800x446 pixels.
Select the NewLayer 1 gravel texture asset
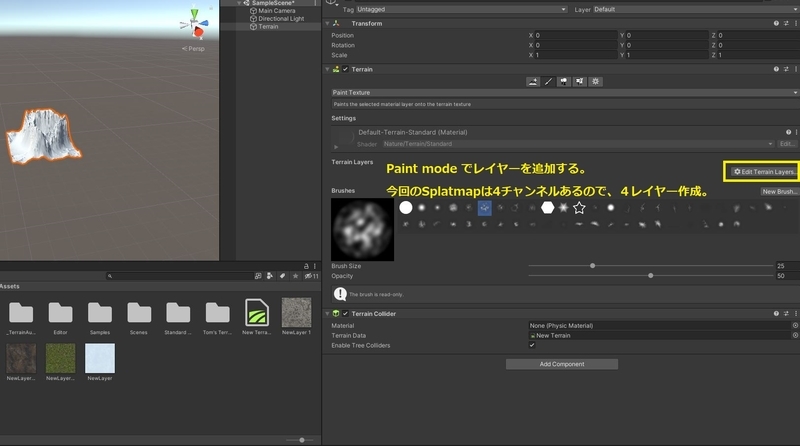pyautogui.click(x=296, y=317)
